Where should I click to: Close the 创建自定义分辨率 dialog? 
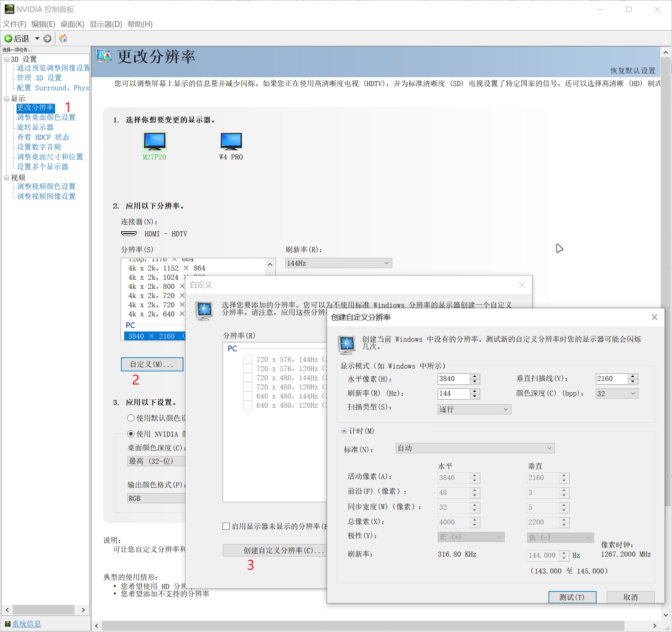tap(654, 317)
